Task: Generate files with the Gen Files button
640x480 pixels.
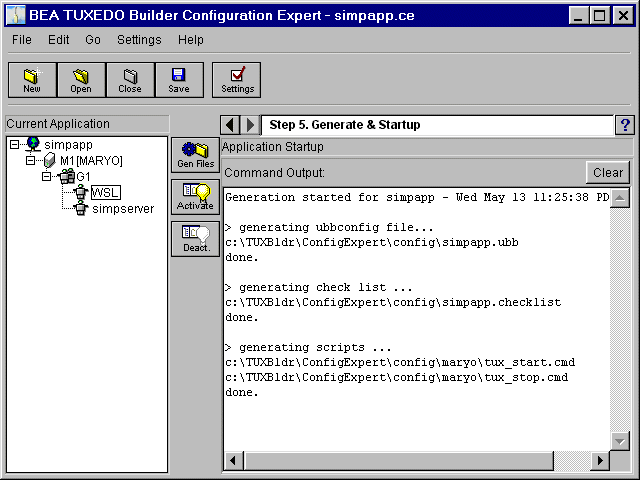Action: pyautogui.click(x=196, y=155)
